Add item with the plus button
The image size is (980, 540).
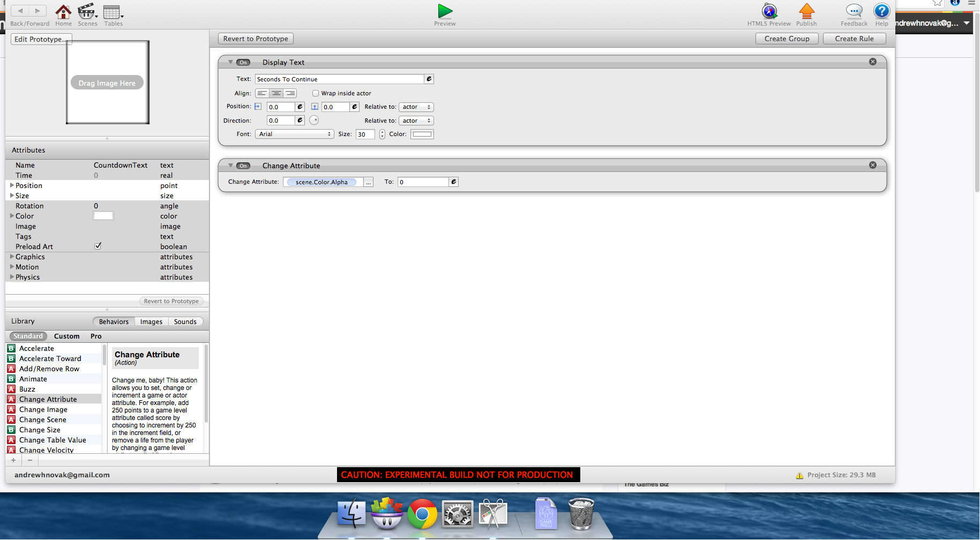click(13, 460)
